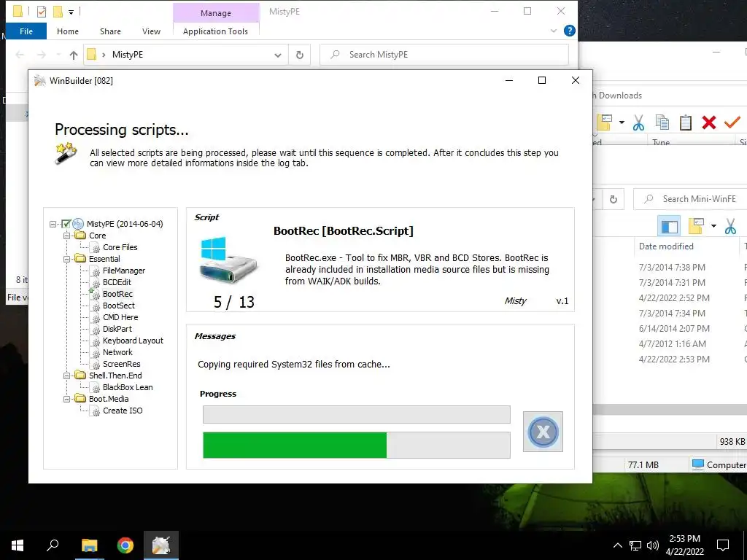The width and height of the screenshot is (747, 560).
Task: Click the Date modified column header
Action: pos(666,246)
